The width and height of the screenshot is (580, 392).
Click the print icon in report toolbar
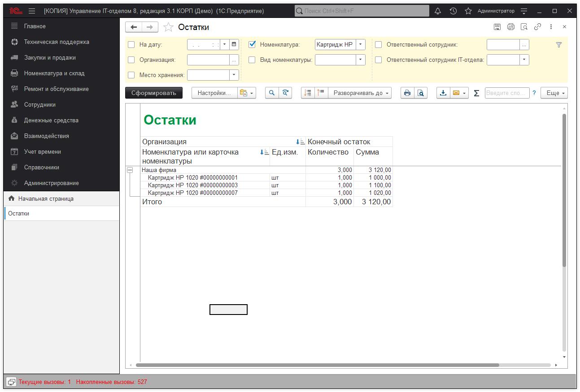tap(407, 93)
